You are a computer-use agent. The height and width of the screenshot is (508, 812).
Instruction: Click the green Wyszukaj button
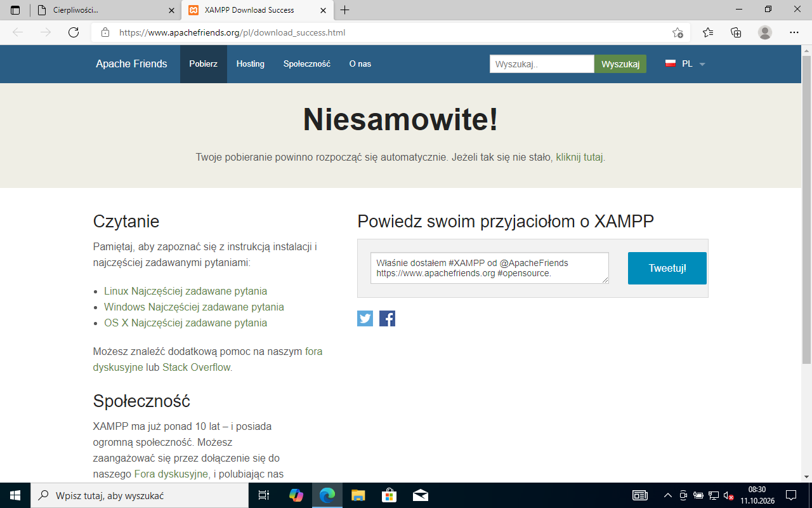tap(620, 64)
